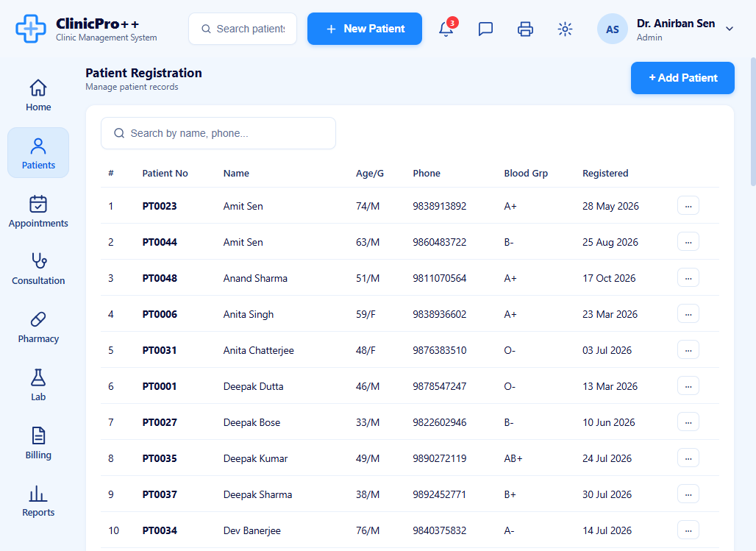Open actions menu for Deepak Sharma

(688, 494)
